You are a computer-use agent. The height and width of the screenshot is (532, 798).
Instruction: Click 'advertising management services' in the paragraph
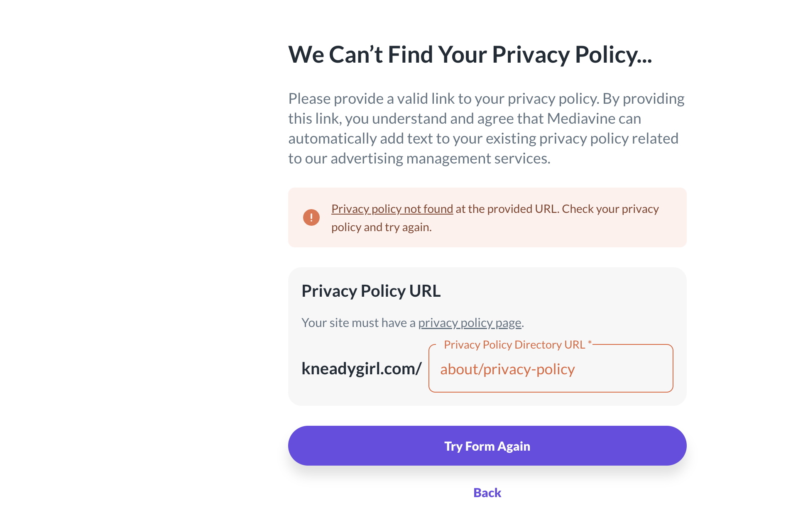coord(440,159)
